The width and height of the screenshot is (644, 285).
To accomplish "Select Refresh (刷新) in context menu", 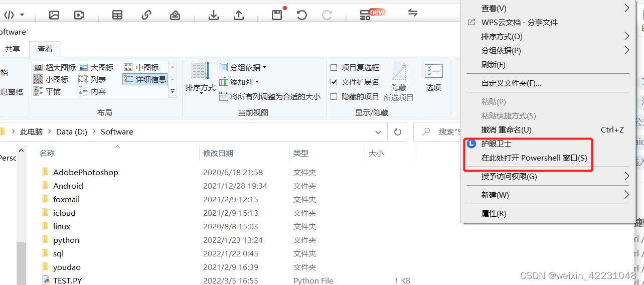I will 548,64.
